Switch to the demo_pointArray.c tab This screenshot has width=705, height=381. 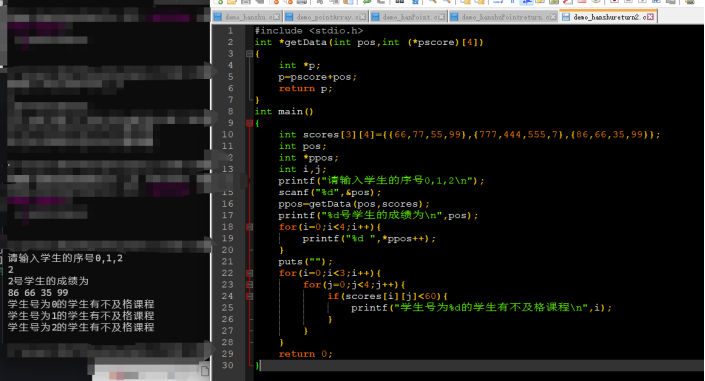pyautogui.click(x=326, y=17)
